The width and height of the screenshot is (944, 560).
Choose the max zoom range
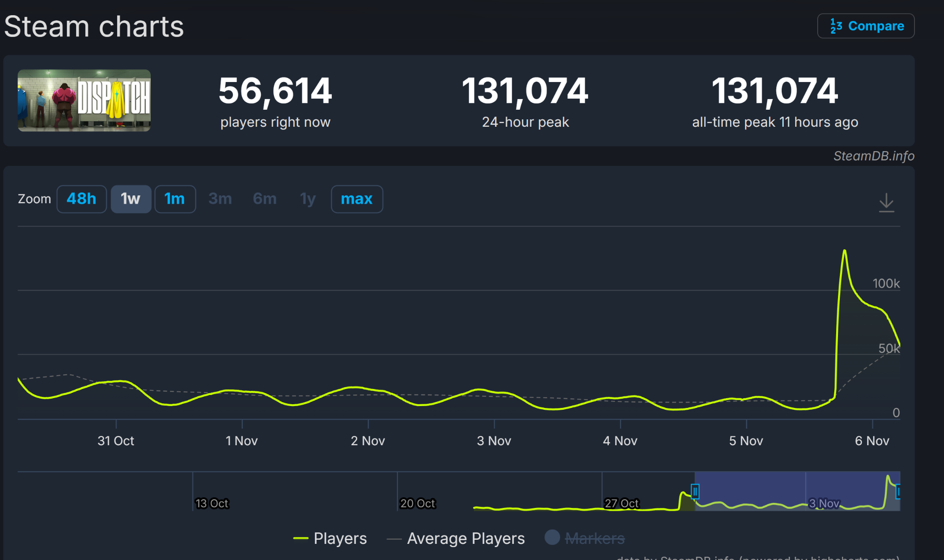356,199
